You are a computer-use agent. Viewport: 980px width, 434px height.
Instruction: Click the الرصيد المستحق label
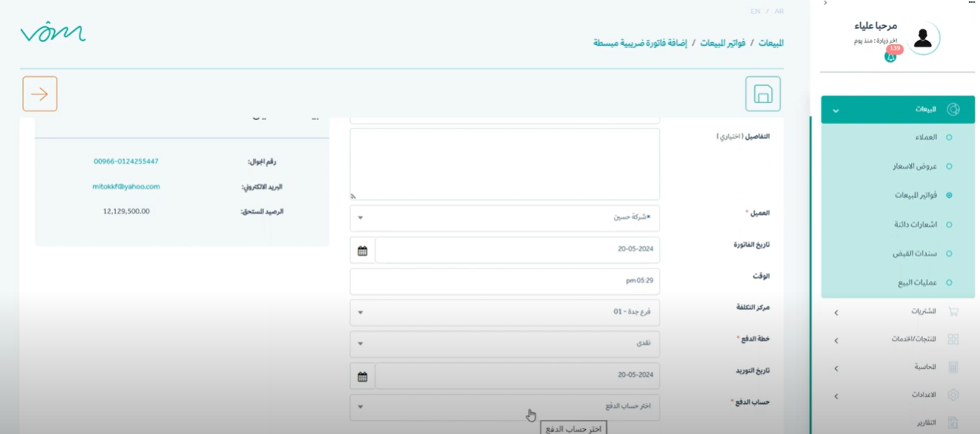click(262, 211)
